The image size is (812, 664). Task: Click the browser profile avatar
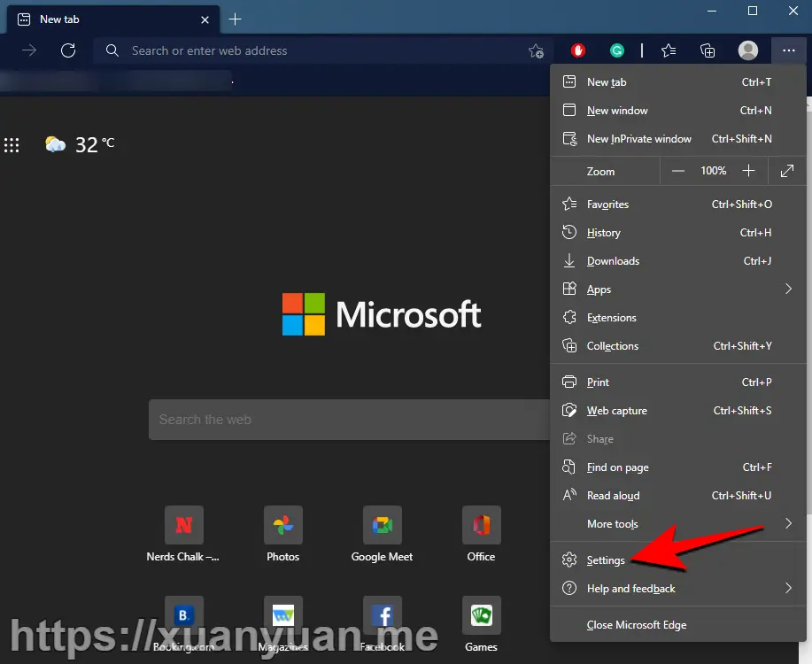[x=747, y=50]
